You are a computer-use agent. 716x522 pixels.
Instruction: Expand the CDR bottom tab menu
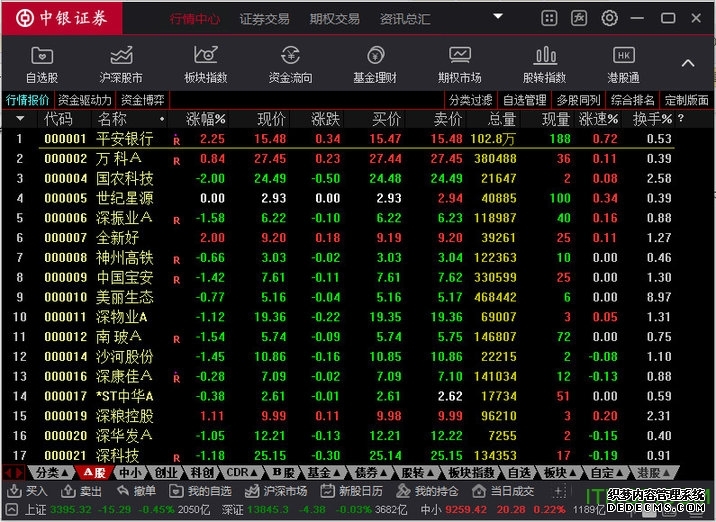(x=242, y=473)
